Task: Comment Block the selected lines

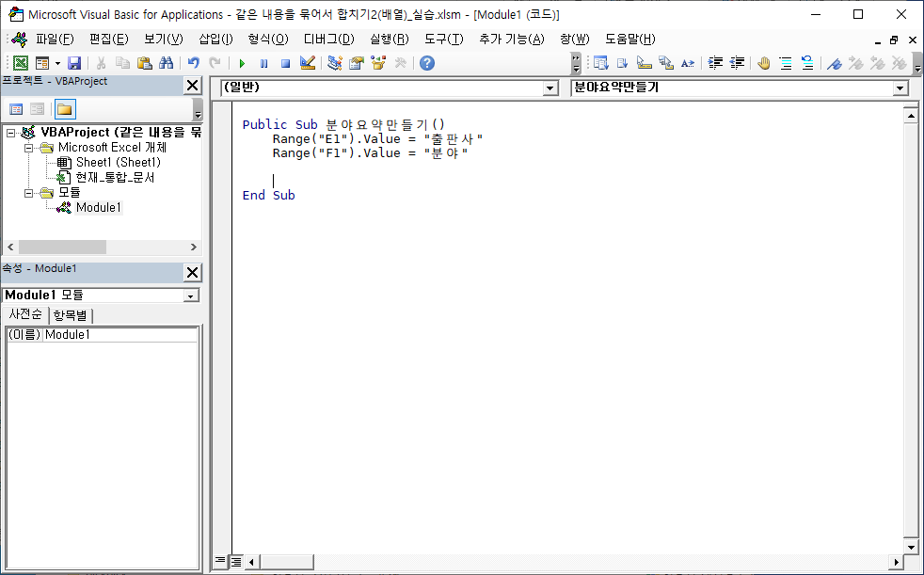Action: [x=786, y=63]
